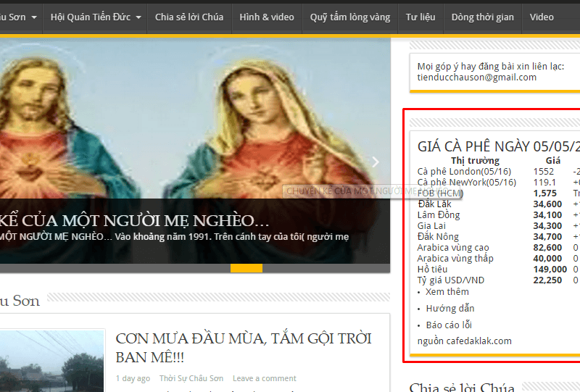The width and height of the screenshot is (580, 392).
Task: Open the rainy street article thumbnail
Action: click(51, 361)
